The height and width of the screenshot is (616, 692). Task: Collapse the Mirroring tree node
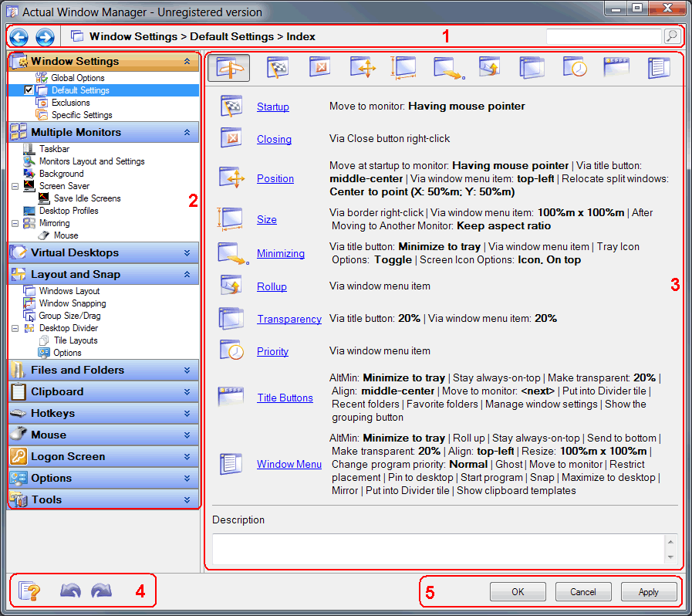(x=15, y=223)
